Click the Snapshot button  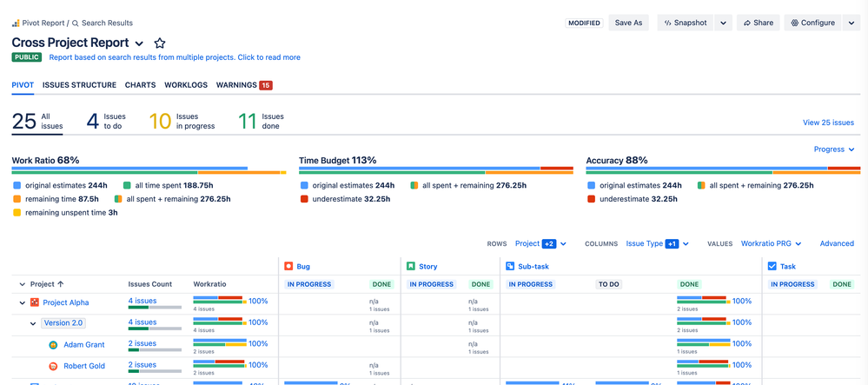click(x=686, y=23)
